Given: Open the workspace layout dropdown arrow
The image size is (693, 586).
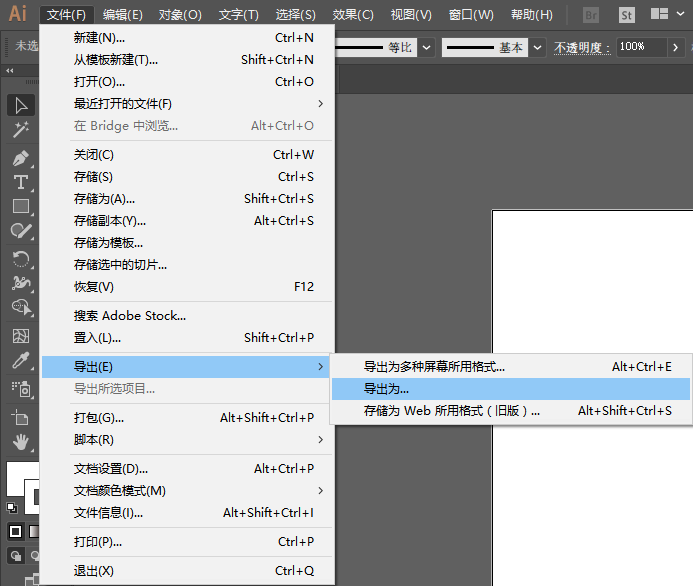Looking at the screenshot, I should coord(681,14).
